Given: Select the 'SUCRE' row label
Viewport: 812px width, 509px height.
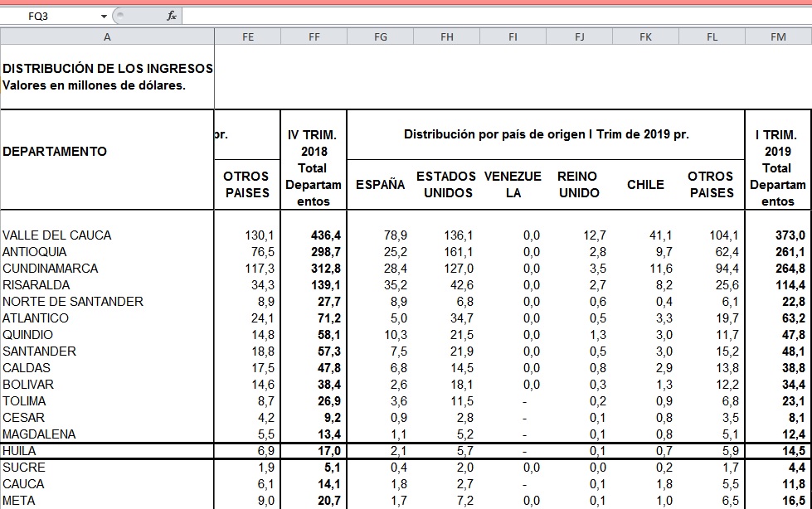Looking at the screenshot, I should [24, 467].
